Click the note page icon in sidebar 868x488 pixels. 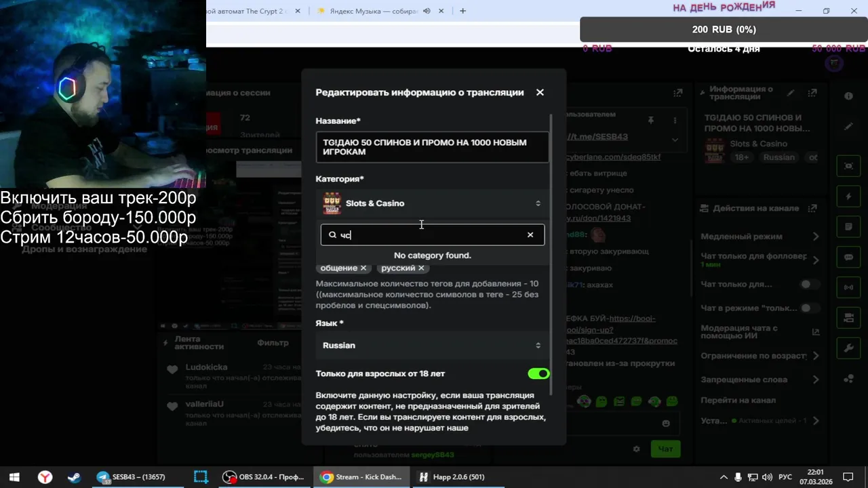(848, 226)
